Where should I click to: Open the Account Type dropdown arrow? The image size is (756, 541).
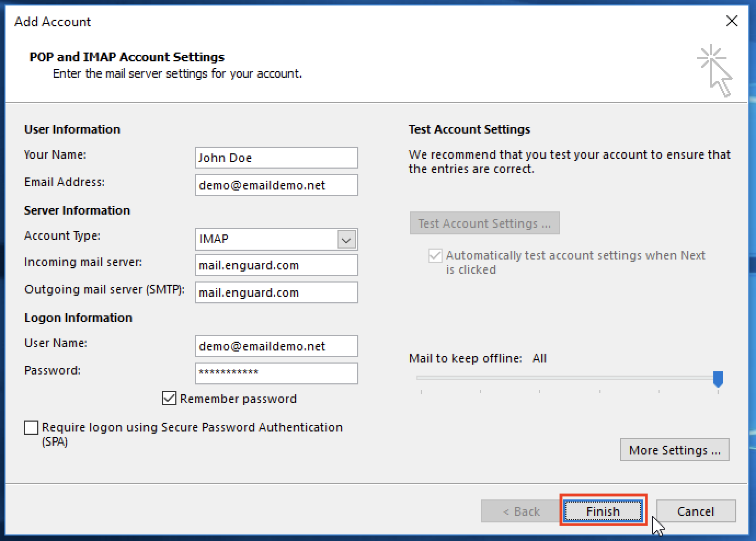pyautogui.click(x=346, y=239)
